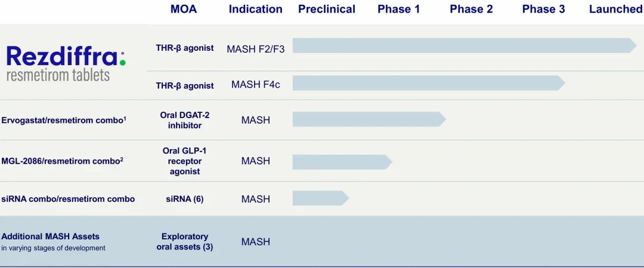
Task: Click Additional MASH Assets text
Action: coord(51,236)
